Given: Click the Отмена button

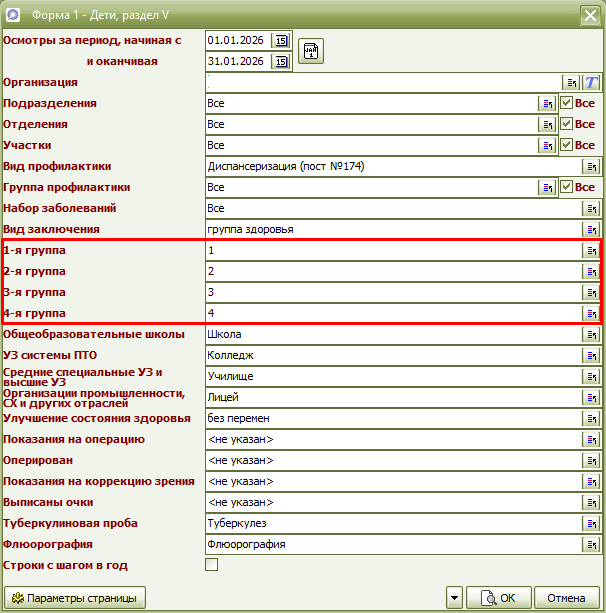Looking at the screenshot, I should point(566,598).
